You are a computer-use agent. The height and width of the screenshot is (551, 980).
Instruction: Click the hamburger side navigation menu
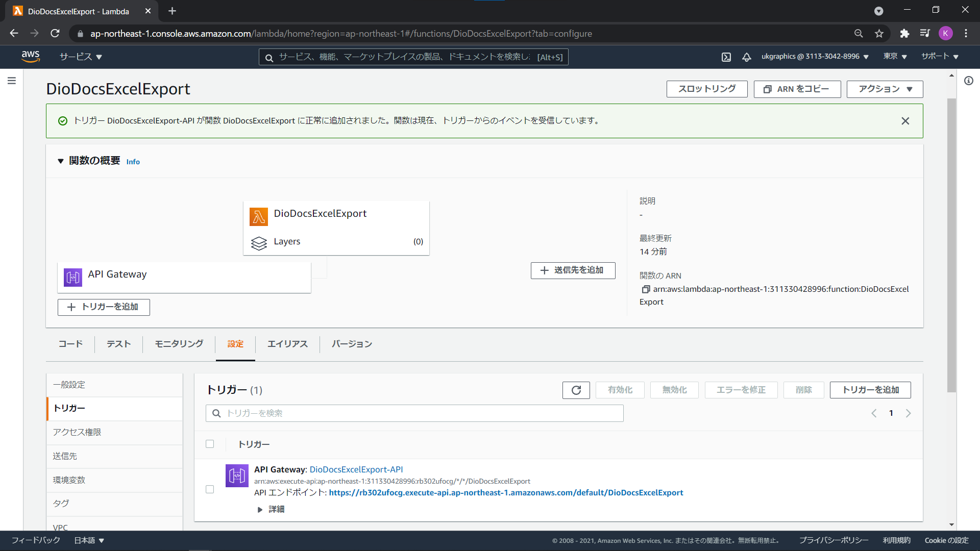click(12, 81)
